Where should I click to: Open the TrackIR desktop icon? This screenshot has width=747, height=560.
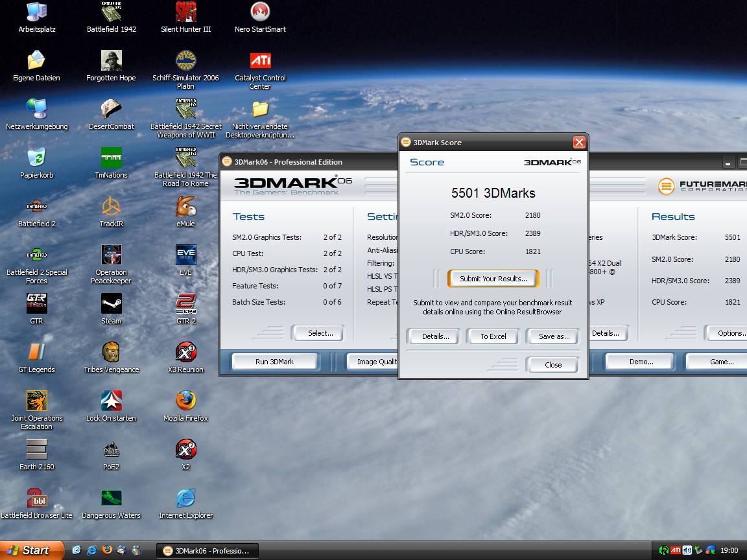111,212
